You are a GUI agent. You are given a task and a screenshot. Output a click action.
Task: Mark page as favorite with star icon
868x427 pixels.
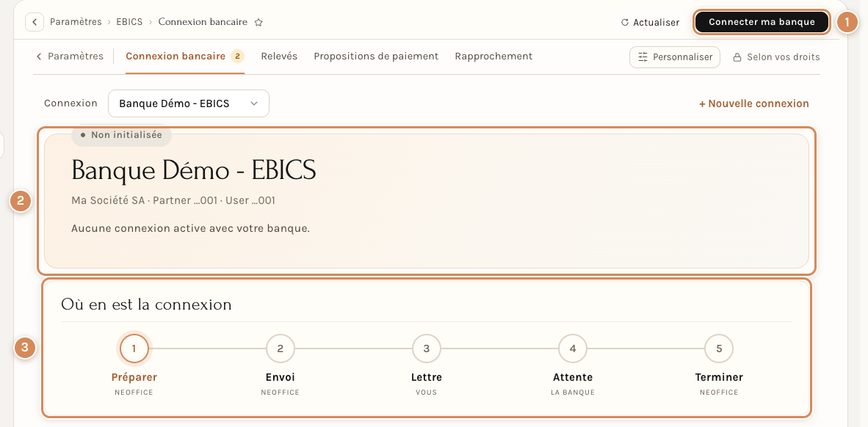[258, 23]
